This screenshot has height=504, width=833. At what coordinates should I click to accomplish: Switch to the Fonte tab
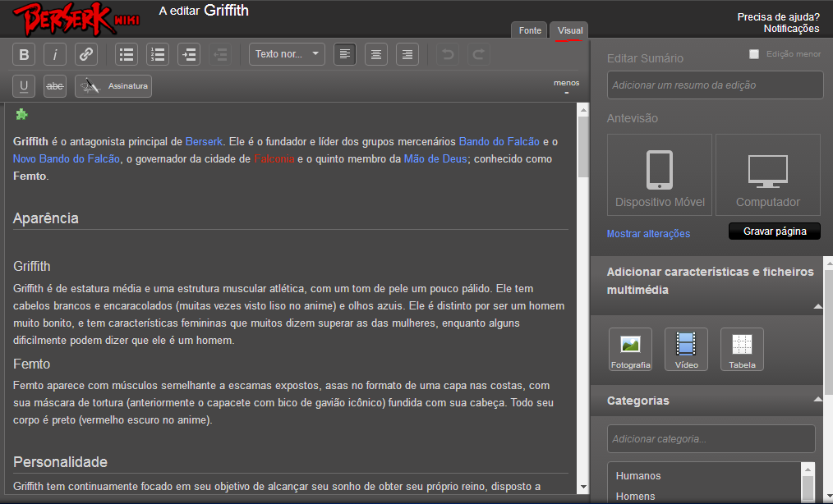tap(530, 30)
